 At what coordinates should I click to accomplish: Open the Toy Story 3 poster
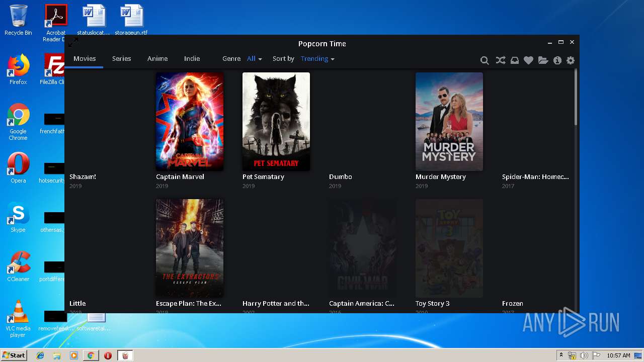449,248
